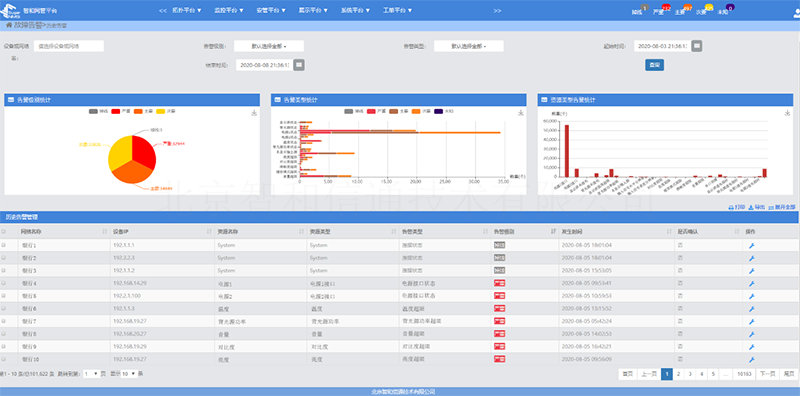Open the alarm type filter dropdown
The image size is (800, 396).
469,46
